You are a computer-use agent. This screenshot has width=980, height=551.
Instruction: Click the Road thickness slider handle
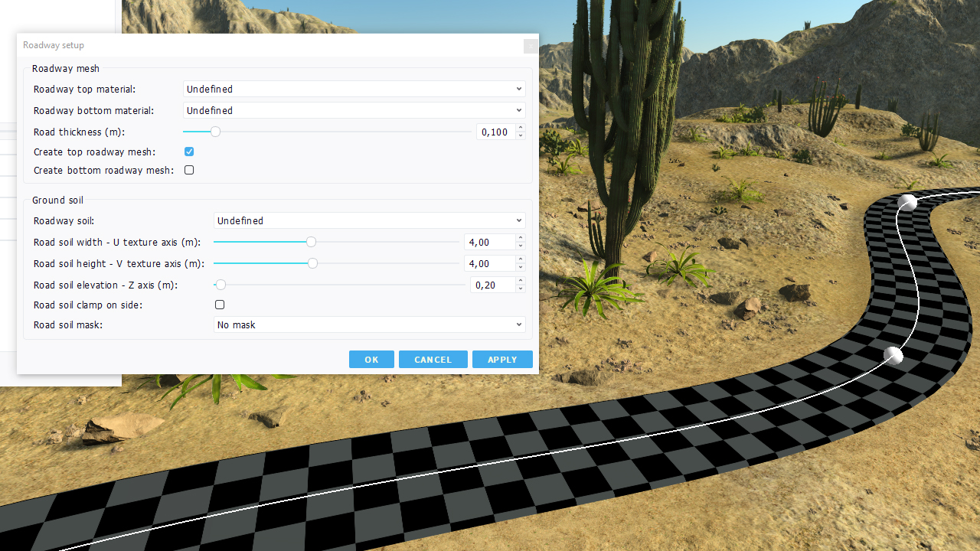click(x=215, y=132)
